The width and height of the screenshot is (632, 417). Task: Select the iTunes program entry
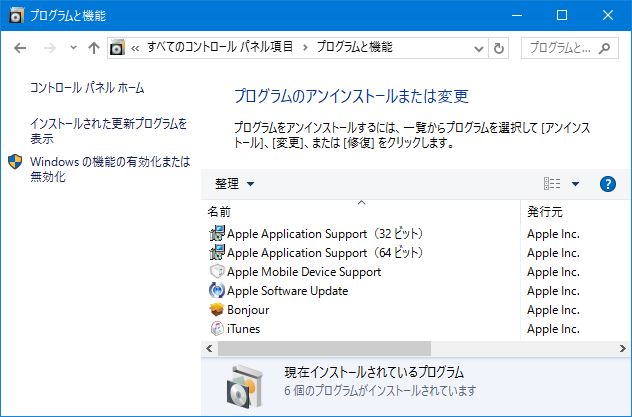pos(243,329)
